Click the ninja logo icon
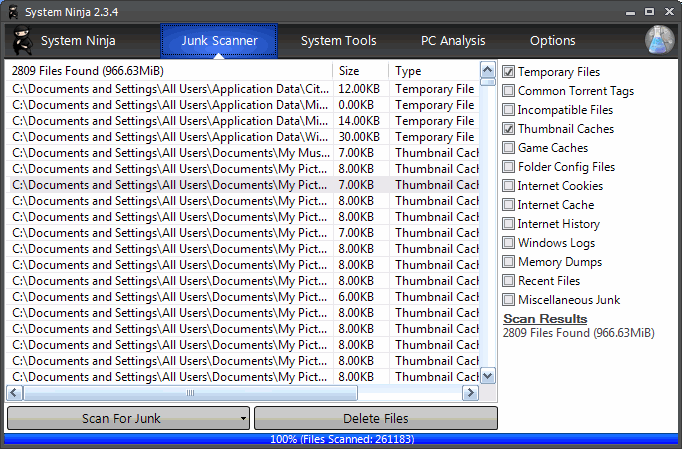 [22, 41]
